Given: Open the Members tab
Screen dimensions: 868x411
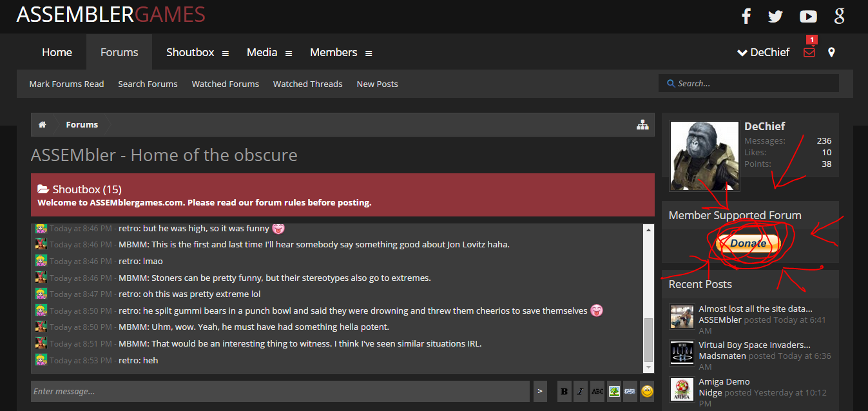Looking at the screenshot, I should pos(333,52).
